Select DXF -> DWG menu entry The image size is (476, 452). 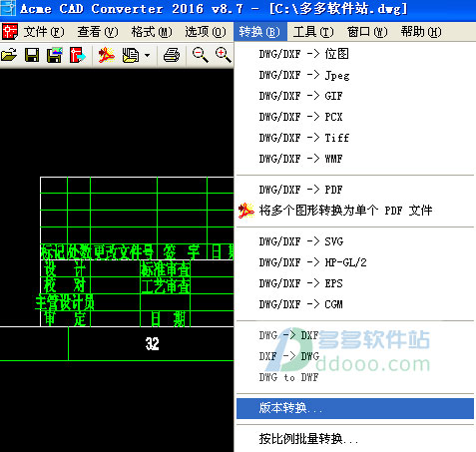click(x=355, y=356)
